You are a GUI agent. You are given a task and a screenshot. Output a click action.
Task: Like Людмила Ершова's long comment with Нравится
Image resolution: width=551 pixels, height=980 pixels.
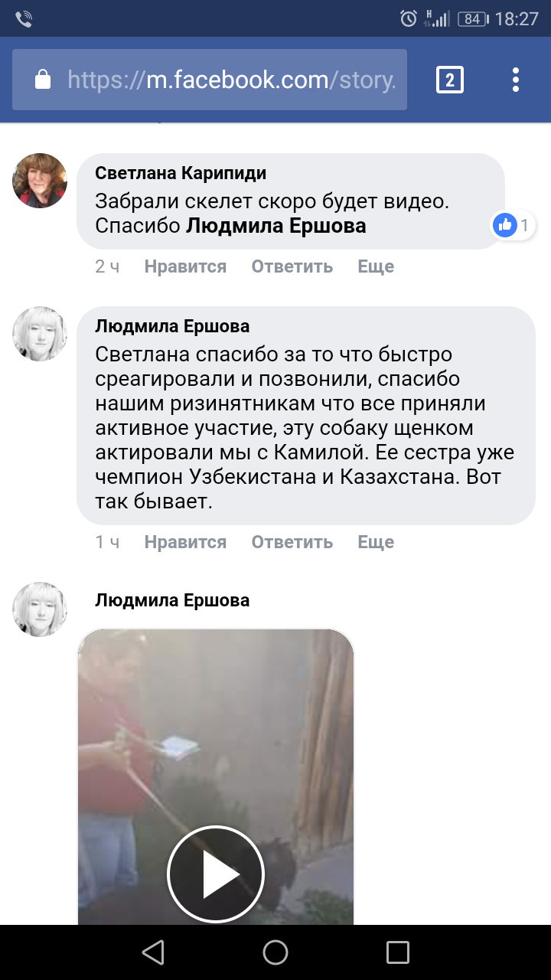(185, 542)
